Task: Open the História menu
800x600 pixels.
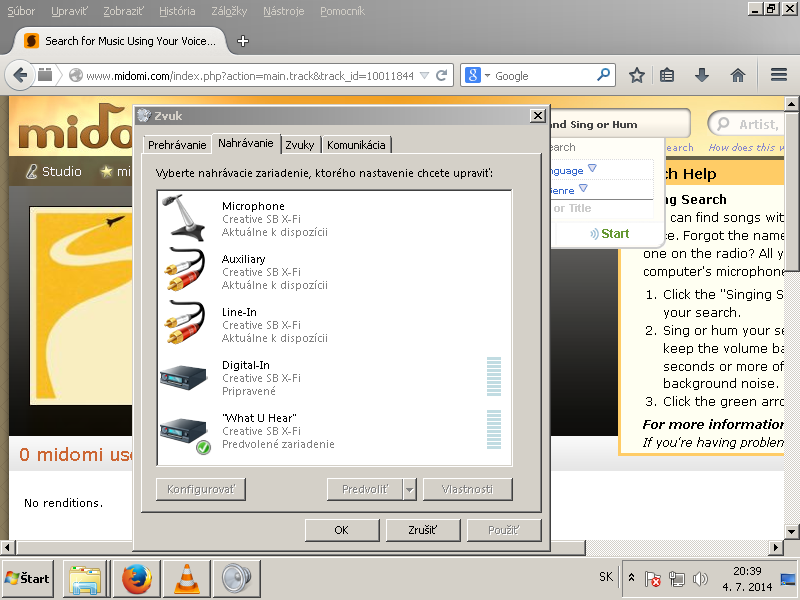Action: (x=177, y=11)
